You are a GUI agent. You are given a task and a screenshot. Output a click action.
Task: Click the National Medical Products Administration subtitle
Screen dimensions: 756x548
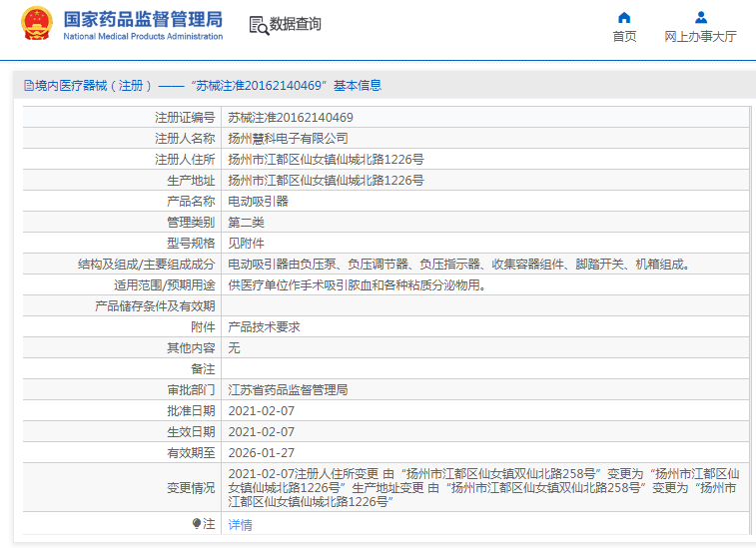click(143, 37)
